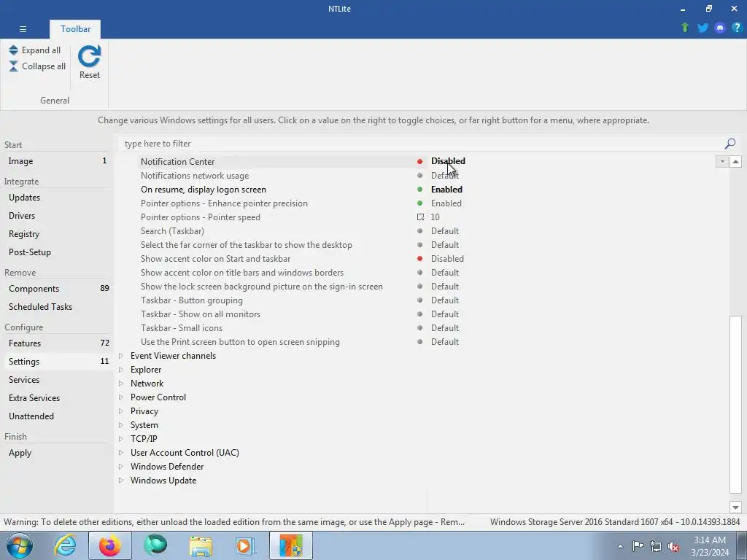Viewport: 747px width, 560px height.
Task: Click Collapse all in the toolbar
Action: [x=37, y=66]
